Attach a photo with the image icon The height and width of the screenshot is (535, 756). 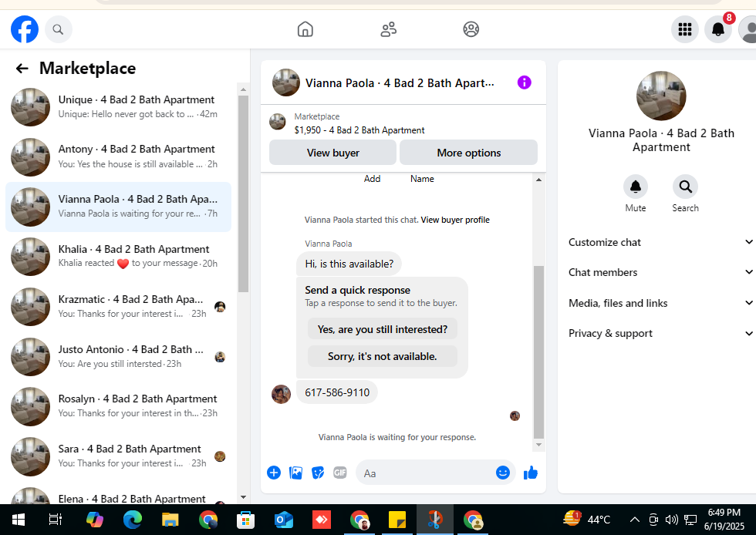point(295,473)
